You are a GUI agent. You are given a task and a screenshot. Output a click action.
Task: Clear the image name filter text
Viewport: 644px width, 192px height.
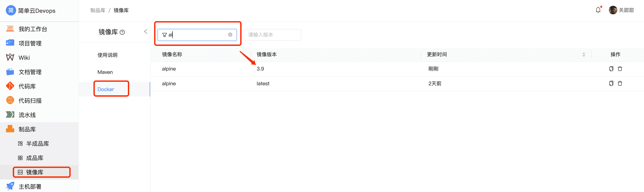230,35
